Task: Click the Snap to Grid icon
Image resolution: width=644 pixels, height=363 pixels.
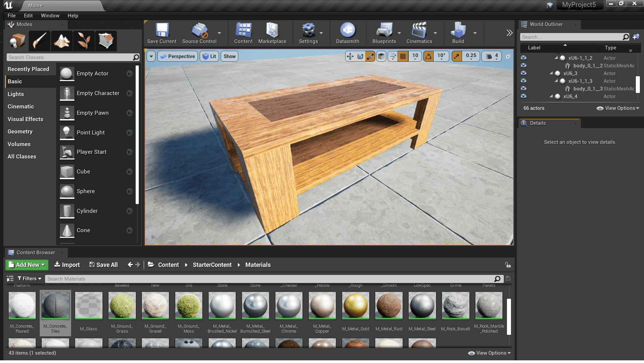Action: pos(403,56)
